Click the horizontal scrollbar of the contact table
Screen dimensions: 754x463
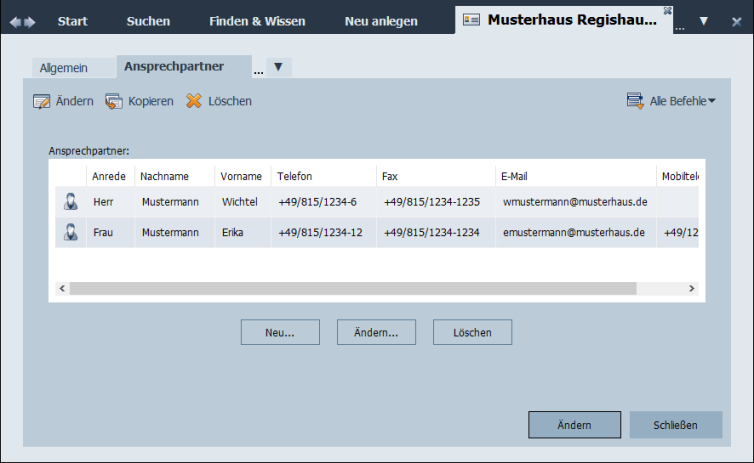[x=352, y=288]
